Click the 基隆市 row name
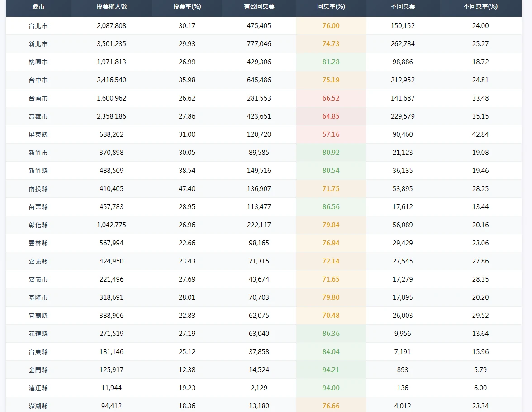This screenshot has width=532, height=412. click(38, 297)
